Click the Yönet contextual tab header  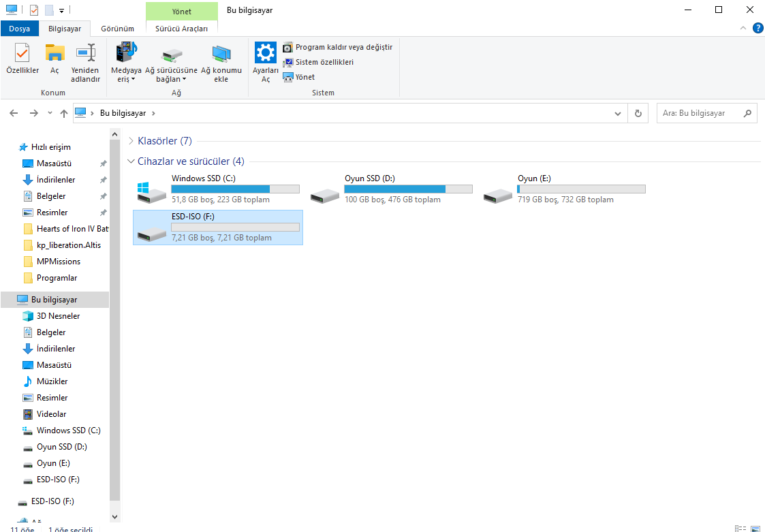click(181, 11)
